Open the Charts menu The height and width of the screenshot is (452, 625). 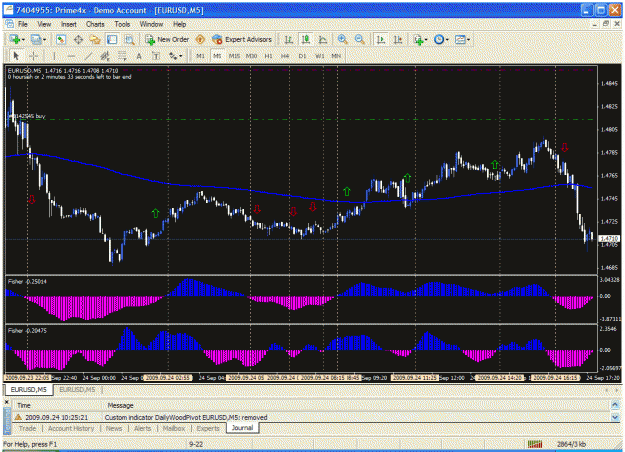tap(95, 24)
